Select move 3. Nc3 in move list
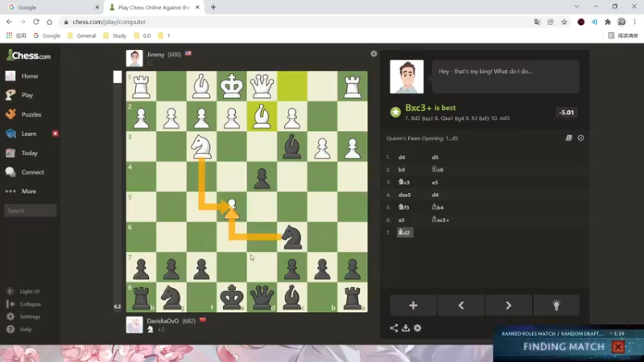 click(404, 183)
